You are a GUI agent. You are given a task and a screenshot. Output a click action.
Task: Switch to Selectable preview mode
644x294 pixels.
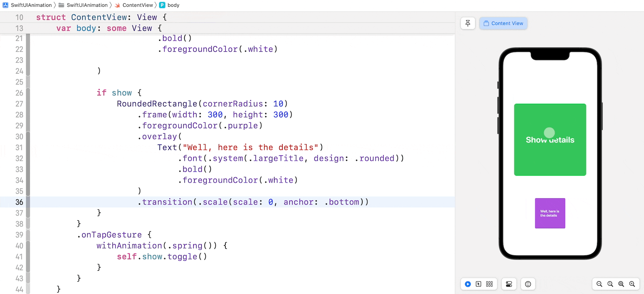point(479,284)
